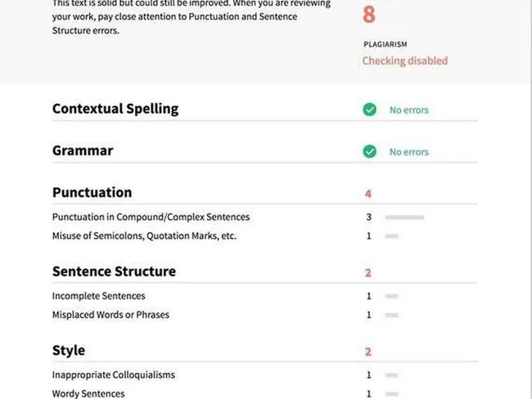Click the Sentence Structure error count 2

[x=368, y=272]
